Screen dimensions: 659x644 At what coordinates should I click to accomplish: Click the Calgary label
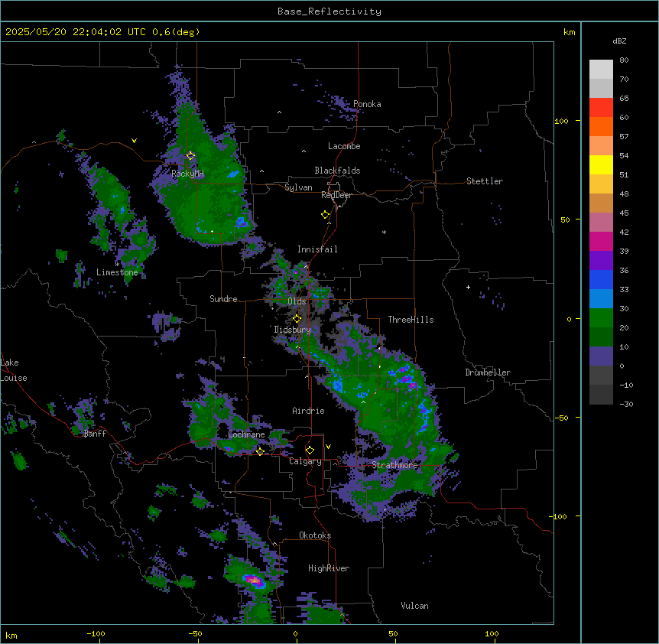305,461
